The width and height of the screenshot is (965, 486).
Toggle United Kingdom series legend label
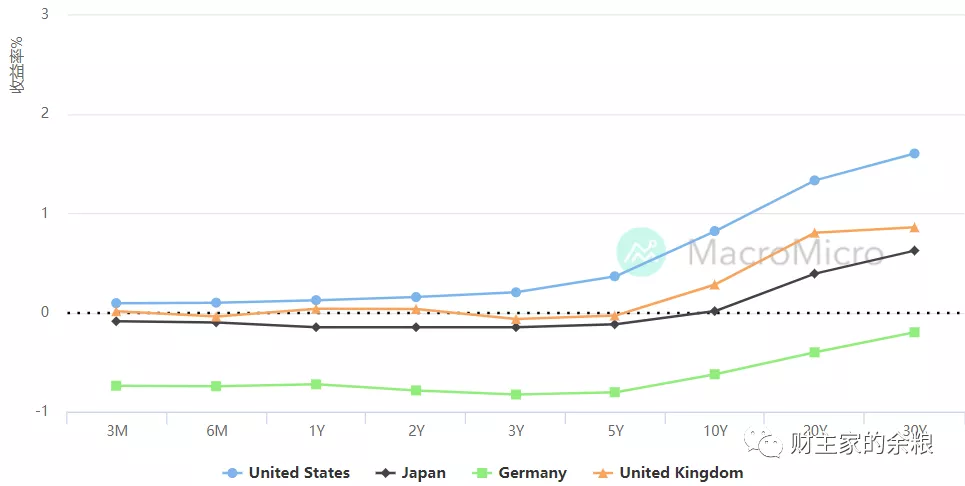pos(681,473)
